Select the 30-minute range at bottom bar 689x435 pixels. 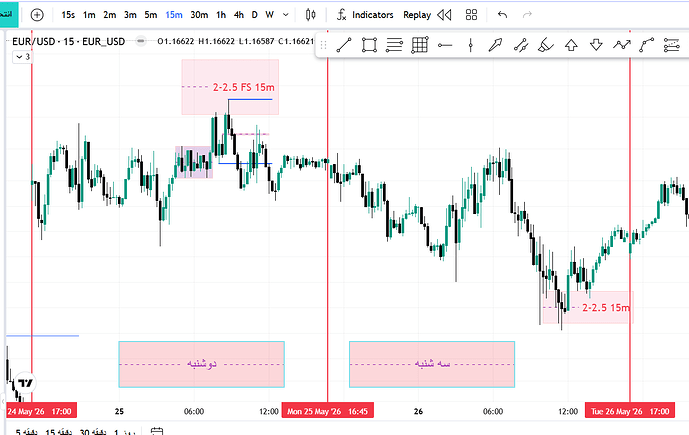[x=93, y=432]
